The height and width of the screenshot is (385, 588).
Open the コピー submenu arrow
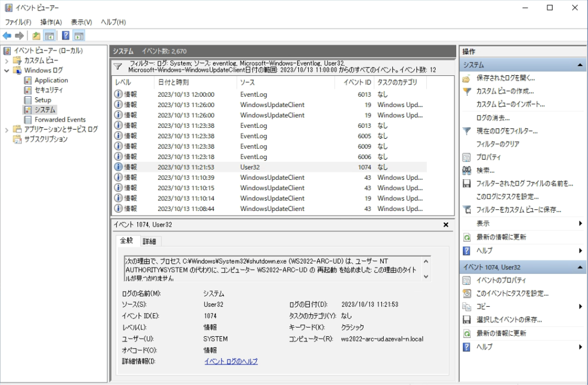(x=580, y=306)
